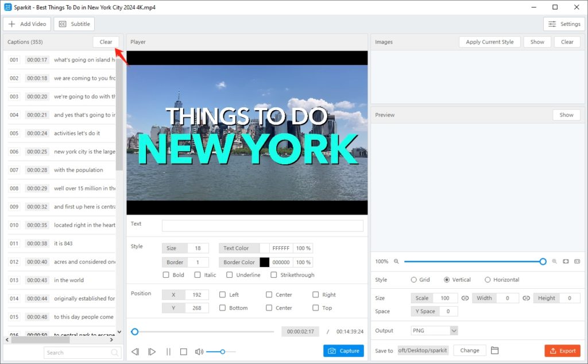Click the white Text Color swatch
588x364 pixels.
(x=264, y=248)
